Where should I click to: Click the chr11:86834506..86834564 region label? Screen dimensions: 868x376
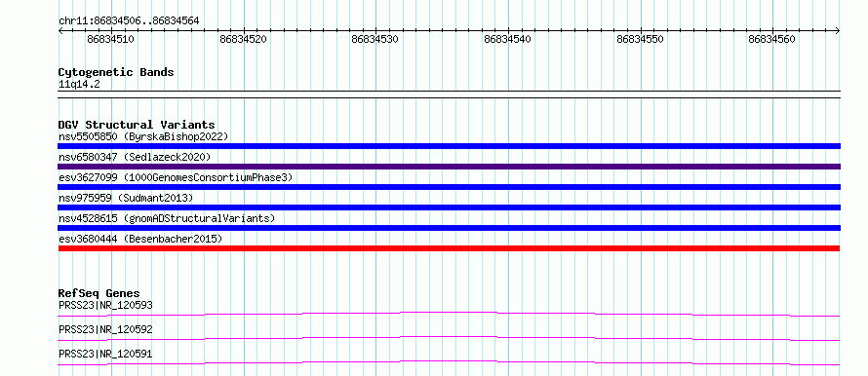click(x=129, y=21)
